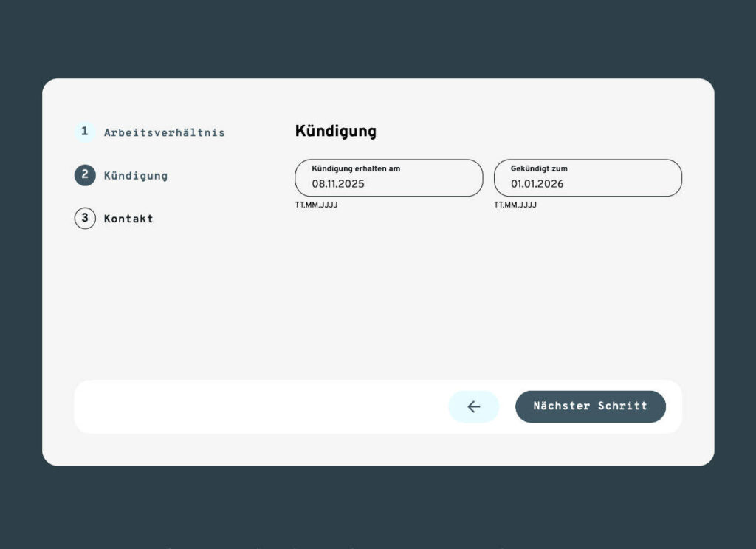Click the date value 01.01.2026
The image size is (756, 549).
(x=537, y=184)
